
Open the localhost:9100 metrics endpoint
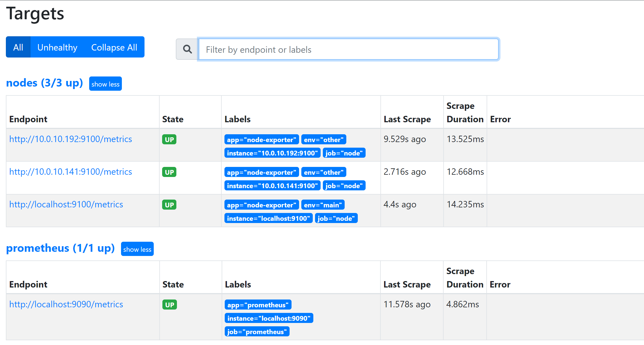(66, 204)
